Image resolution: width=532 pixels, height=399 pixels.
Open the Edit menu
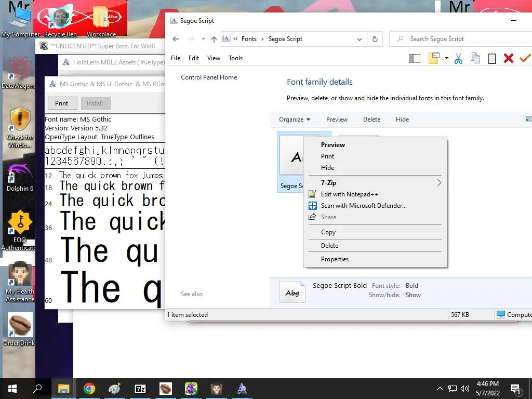pos(194,58)
